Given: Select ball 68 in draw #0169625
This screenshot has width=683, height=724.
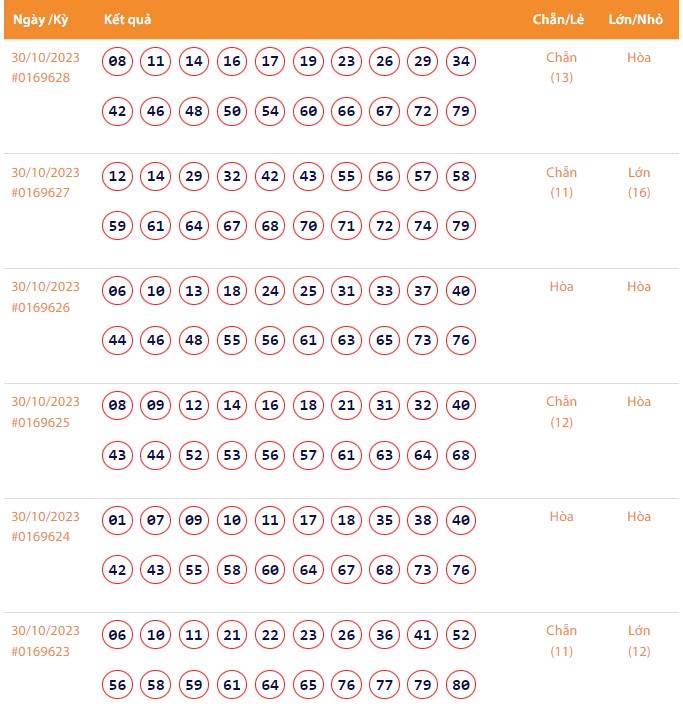Looking at the screenshot, I should coord(461,455).
